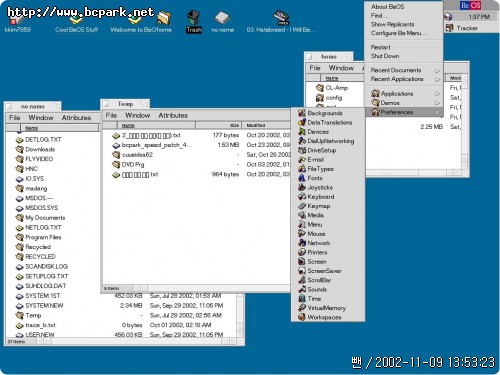
Task: Open the Screen preference
Action: (328, 262)
